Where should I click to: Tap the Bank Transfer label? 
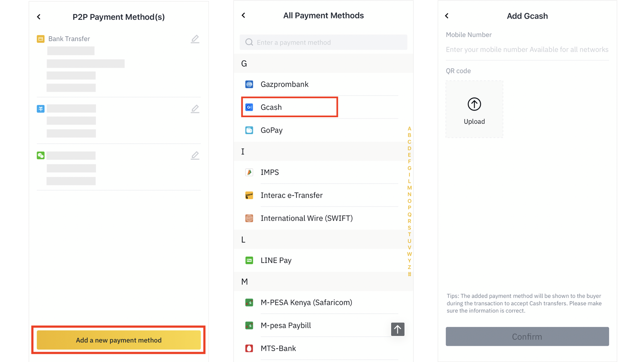tap(69, 39)
